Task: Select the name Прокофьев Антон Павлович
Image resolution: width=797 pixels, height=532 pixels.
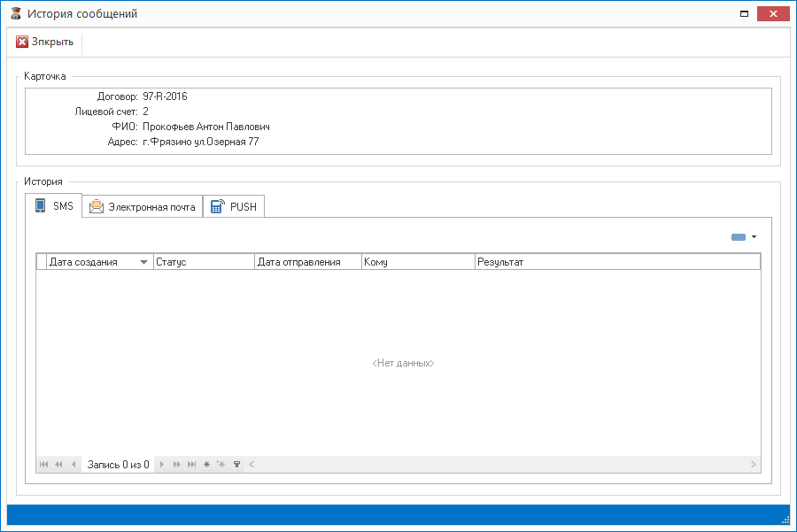Action: tap(205, 127)
